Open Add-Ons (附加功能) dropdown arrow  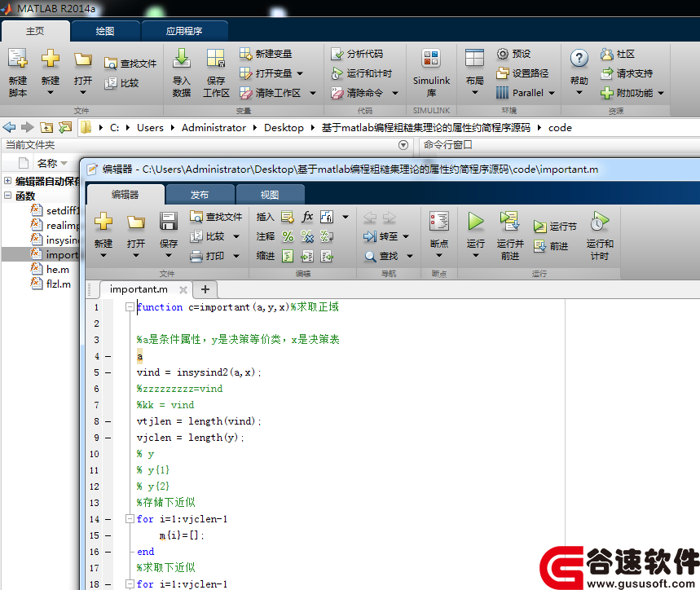[x=661, y=93]
